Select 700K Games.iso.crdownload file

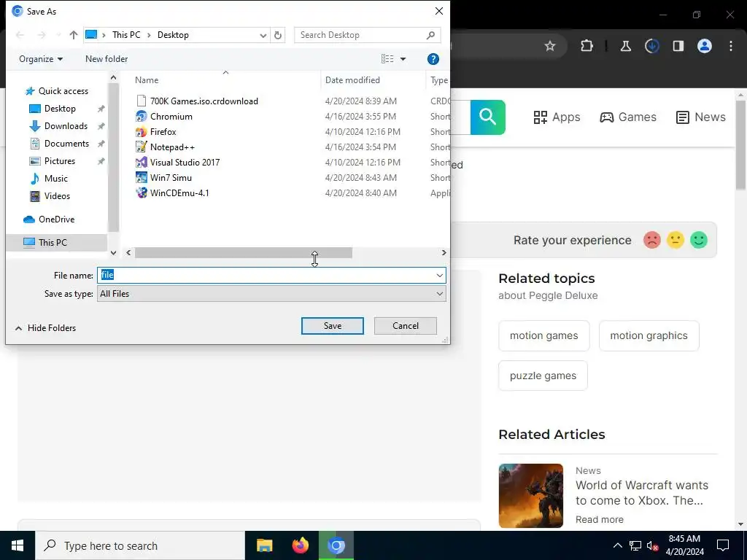pos(204,101)
